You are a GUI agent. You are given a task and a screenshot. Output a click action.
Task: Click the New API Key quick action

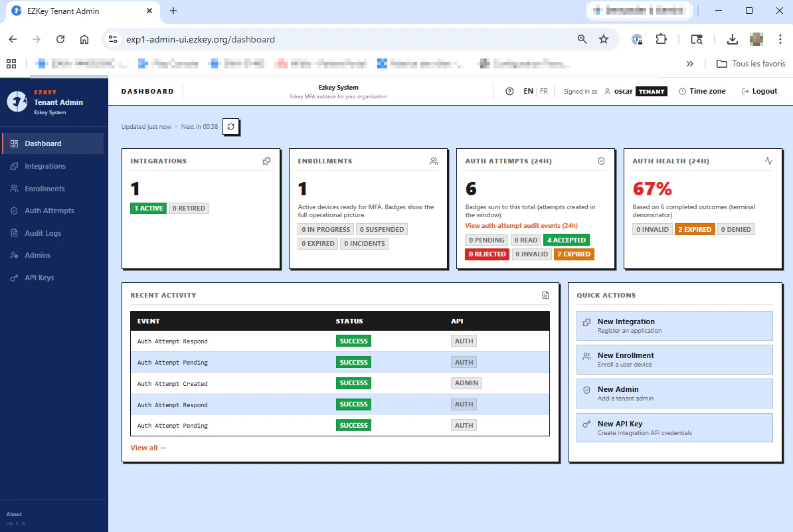(x=675, y=428)
